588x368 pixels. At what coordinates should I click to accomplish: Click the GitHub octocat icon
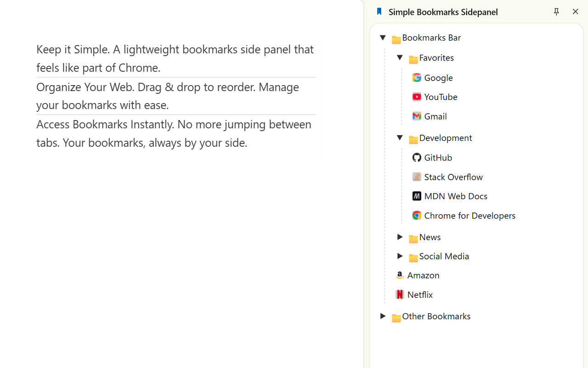coord(417,157)
